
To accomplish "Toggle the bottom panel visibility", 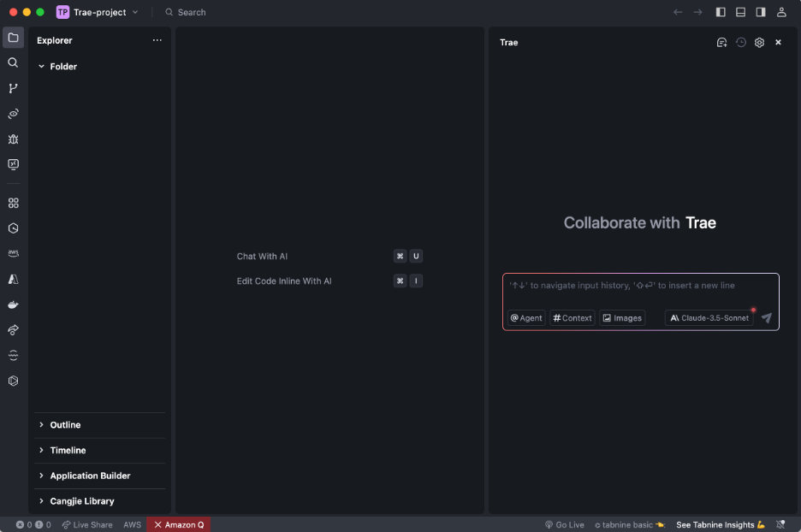I will 739,12.
